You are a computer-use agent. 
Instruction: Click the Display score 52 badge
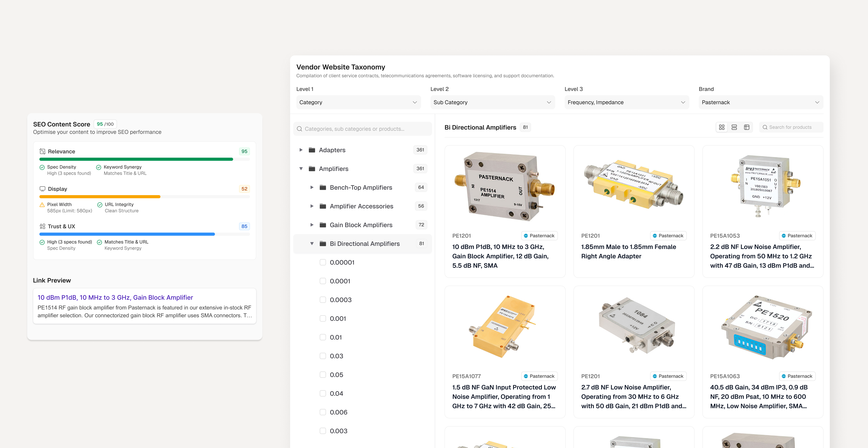(x=244, y=189)
